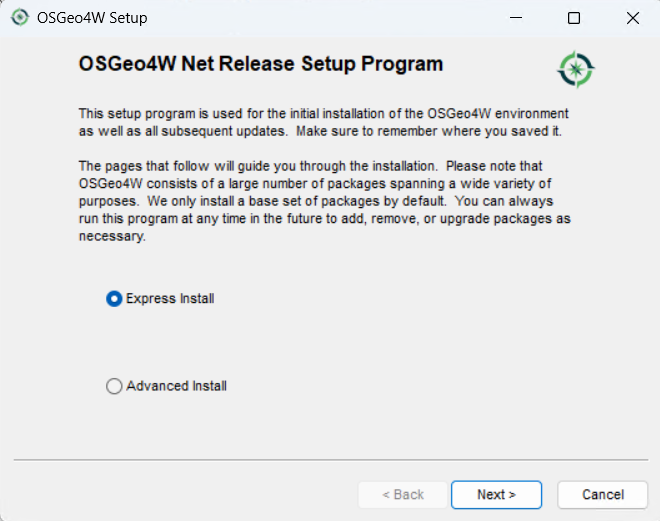Close the setup window with the X

pos(632,18)
